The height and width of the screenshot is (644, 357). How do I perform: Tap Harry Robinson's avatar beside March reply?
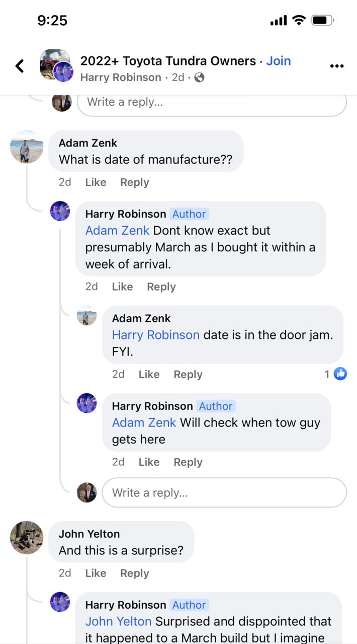coord(60,211)
